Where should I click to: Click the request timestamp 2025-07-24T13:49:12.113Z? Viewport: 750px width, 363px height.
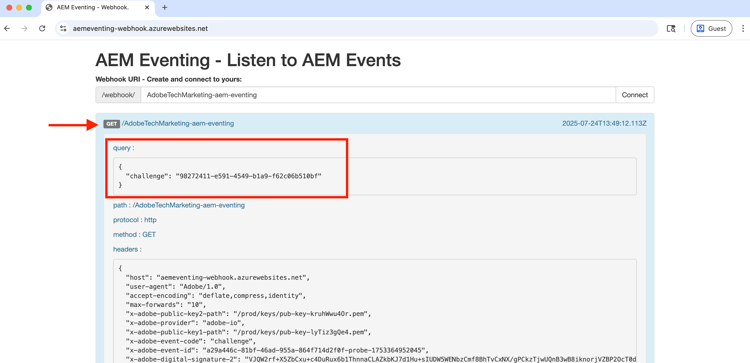604,123
